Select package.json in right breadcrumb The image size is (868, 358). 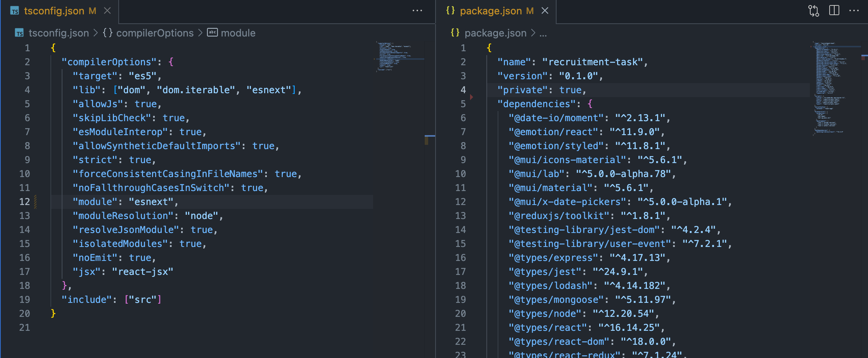496,33
